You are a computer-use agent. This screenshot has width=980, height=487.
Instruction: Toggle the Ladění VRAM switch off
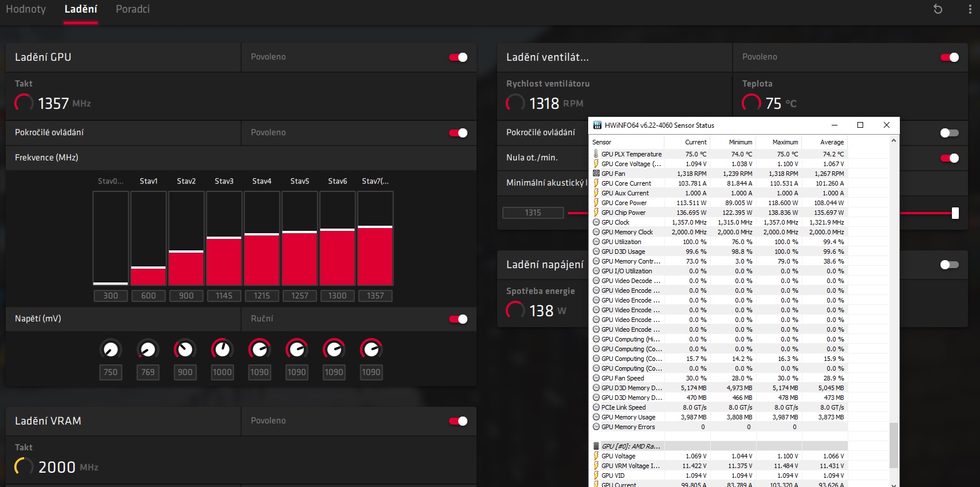pos(458,421)
